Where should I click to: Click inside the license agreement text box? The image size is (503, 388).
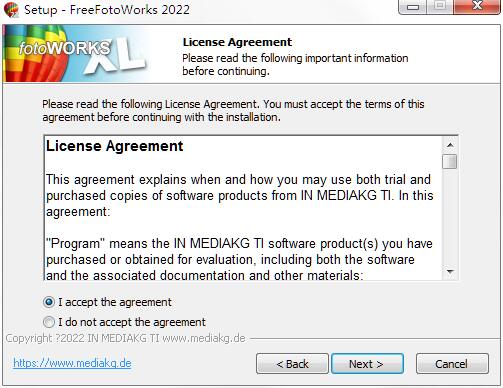coord(243,208)
